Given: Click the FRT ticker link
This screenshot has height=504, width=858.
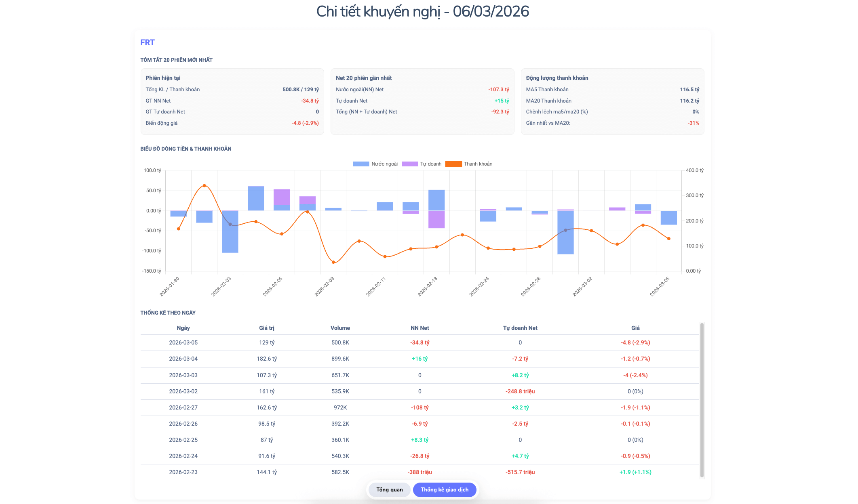Looking at the screenshot, I should [148, 42].
